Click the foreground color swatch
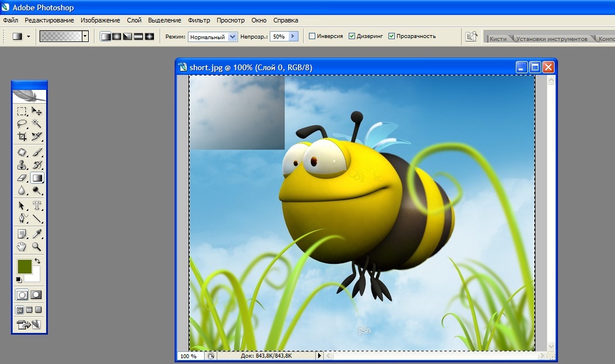Image resolution: width=615 pixels, height=364 pixels. coord(24,267)
